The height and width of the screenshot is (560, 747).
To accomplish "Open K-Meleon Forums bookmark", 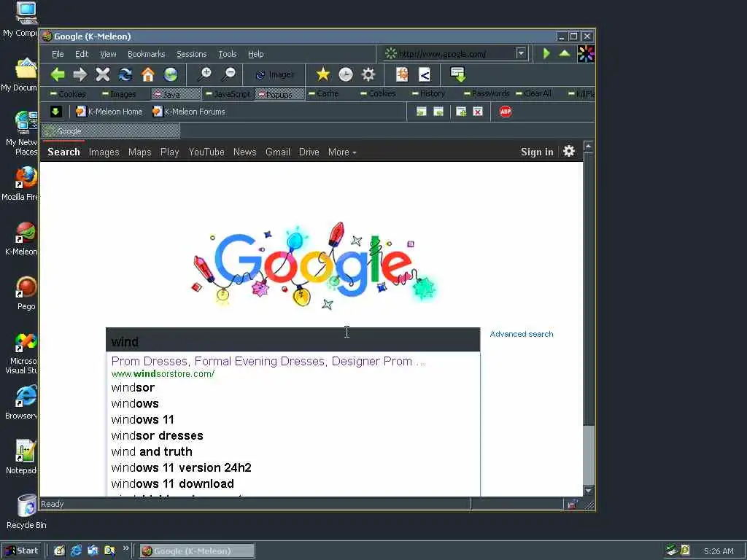I will point(189,112).
